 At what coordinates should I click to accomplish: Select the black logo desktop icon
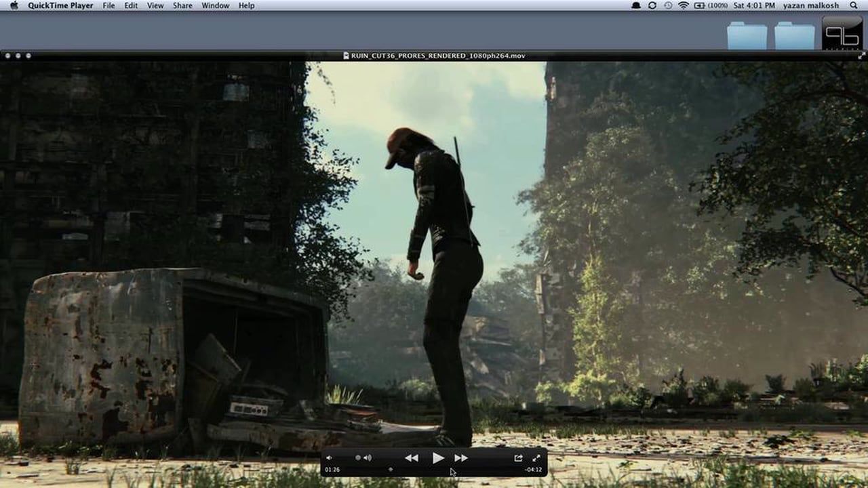(842, 33)
